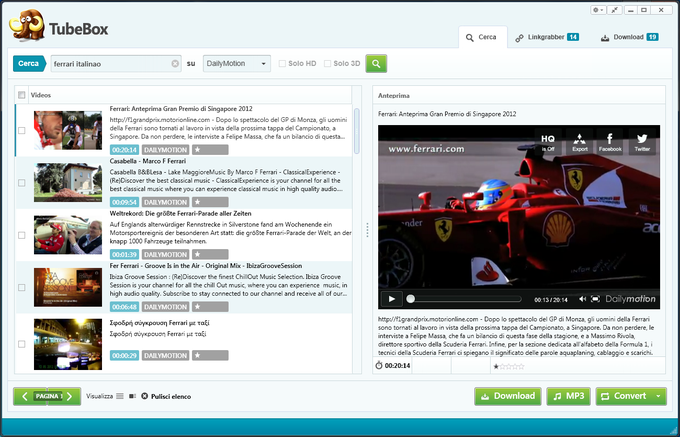This screenshot has height=437, width=680.
Task: Share video via Facebook icon
Action: pos(610,142)
